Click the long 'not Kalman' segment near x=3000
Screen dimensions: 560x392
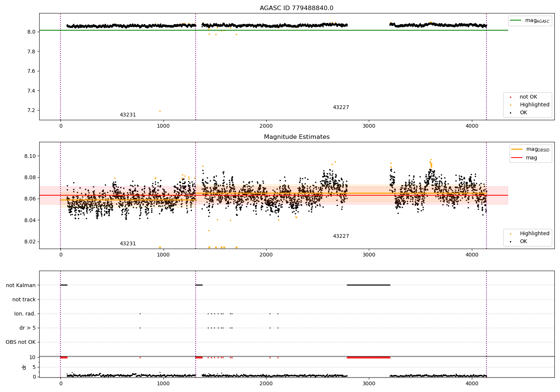(x=368, y=285)
